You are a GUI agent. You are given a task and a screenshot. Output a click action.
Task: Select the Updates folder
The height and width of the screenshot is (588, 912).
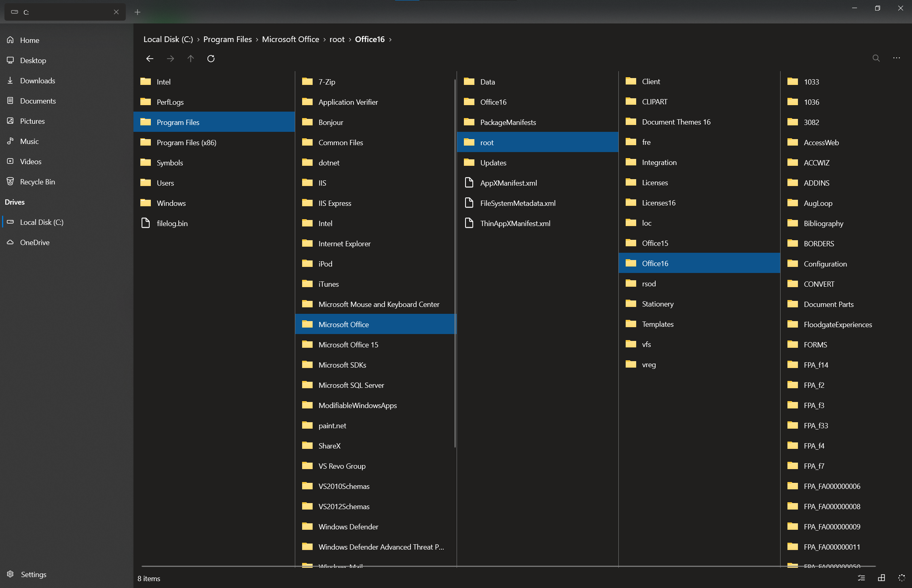(538, 163)
